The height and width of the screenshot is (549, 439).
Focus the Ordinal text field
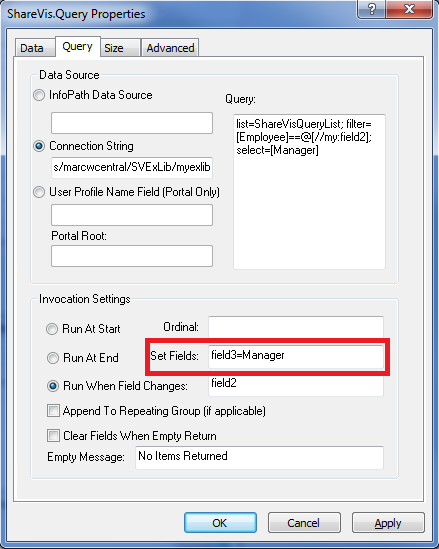coord(296,327)
